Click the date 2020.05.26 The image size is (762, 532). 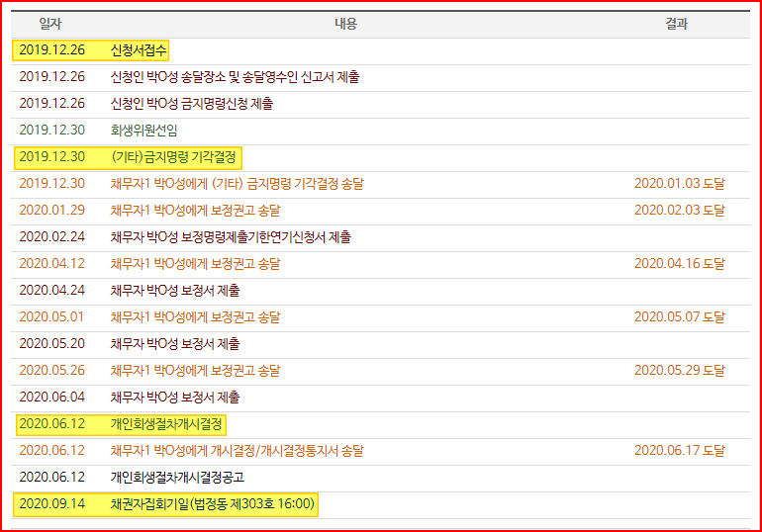[x=52, y=371]
